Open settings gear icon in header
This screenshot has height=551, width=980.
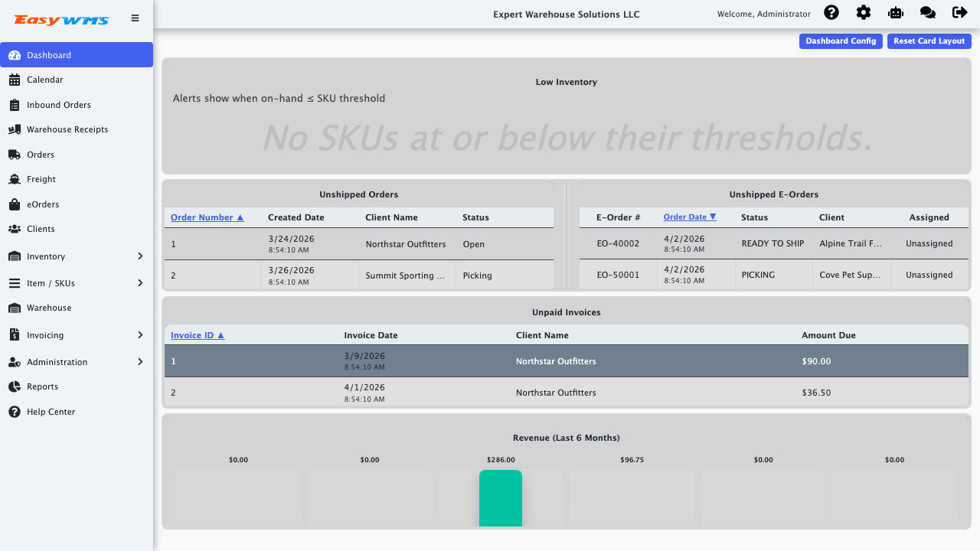(x=864, y=12)
